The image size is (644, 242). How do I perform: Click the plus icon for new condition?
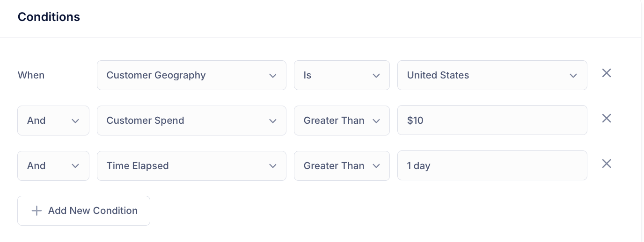point(37,211)
